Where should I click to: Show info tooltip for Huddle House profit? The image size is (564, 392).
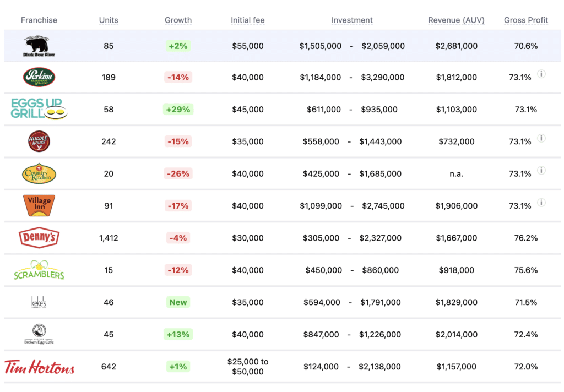pyautogui.click(x=541, y=139)
